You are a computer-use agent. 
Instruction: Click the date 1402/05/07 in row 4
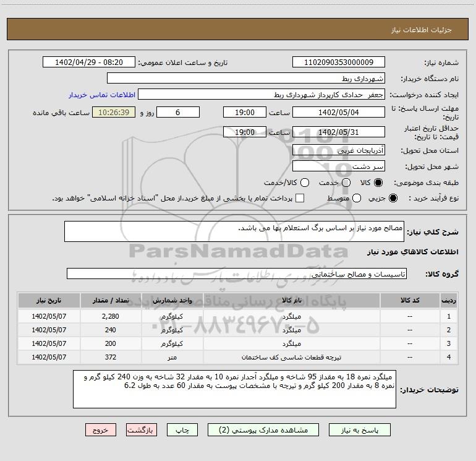coord(49,358)
